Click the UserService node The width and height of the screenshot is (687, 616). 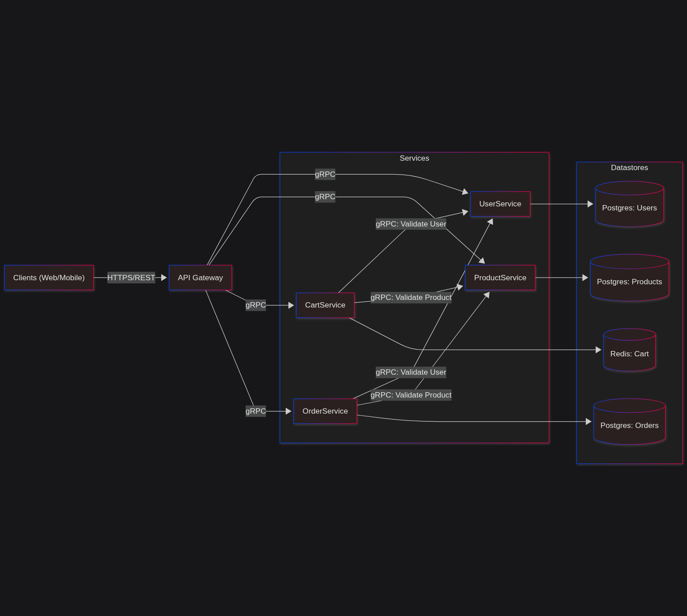coord(500,204)
